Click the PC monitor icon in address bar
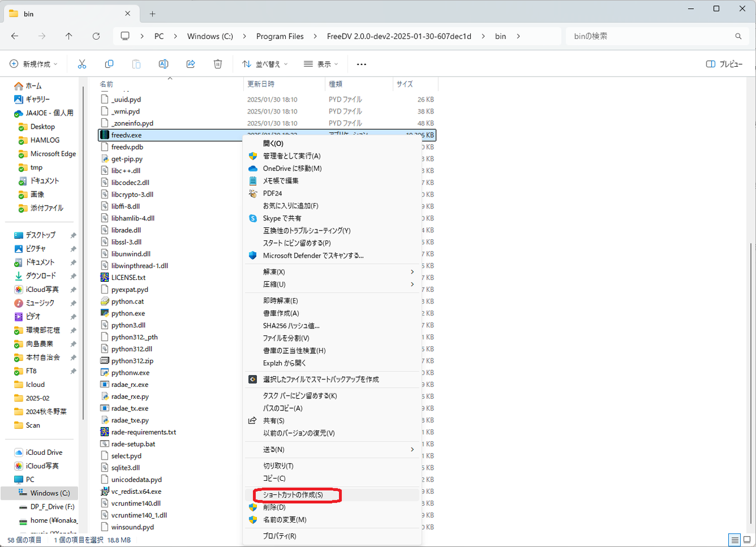This screenshot has width=756, height=547. (125, 36)
